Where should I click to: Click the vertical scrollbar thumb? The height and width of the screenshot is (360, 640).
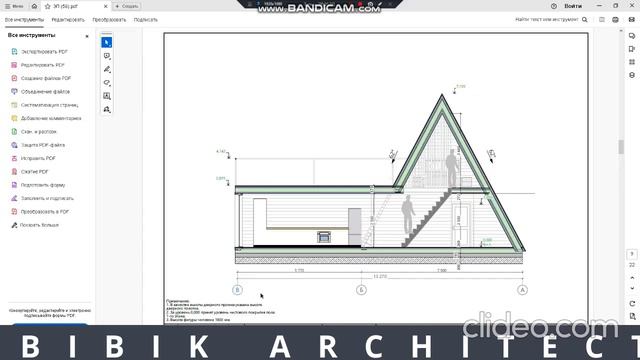(621, 147)
